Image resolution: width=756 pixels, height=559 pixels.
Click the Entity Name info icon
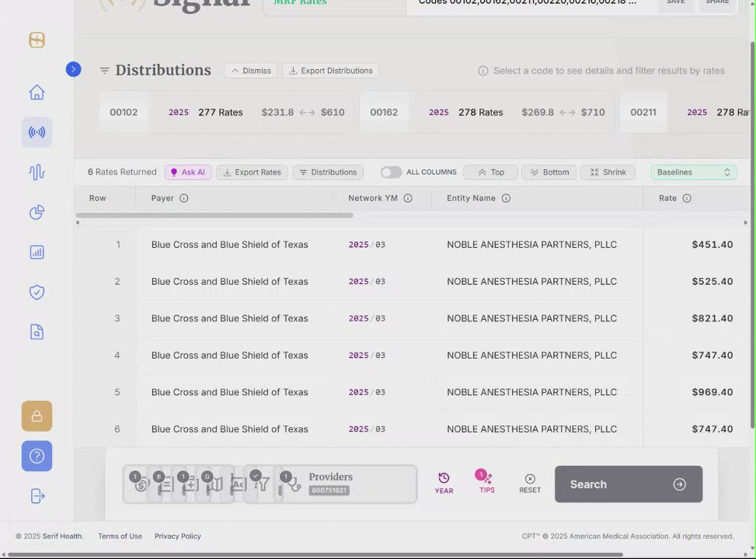pyautogui.click(x=506, y=198)
